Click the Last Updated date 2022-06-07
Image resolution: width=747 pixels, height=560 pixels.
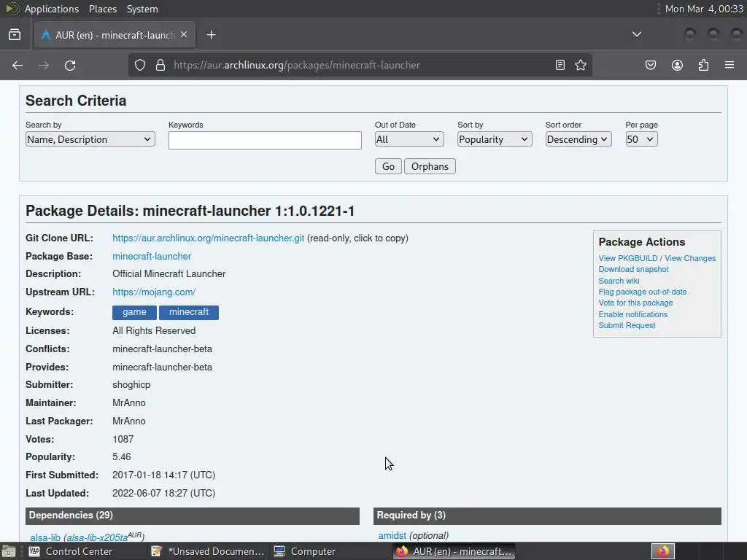click(163, 493)
